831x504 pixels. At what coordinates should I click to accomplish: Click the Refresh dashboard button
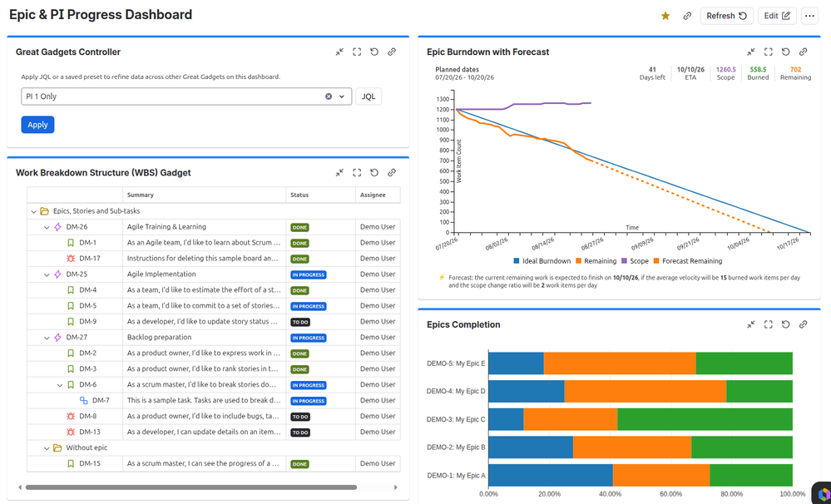coord(726,16)
